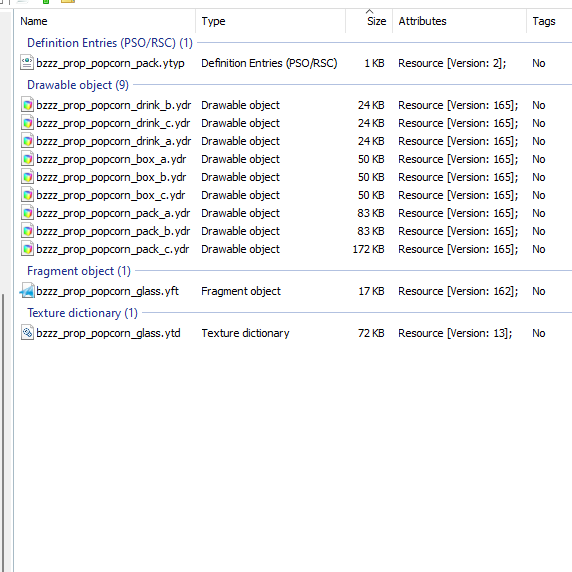Sort files by Type column header
This screenshot has height=572, width=572.
tap(270, 21)
